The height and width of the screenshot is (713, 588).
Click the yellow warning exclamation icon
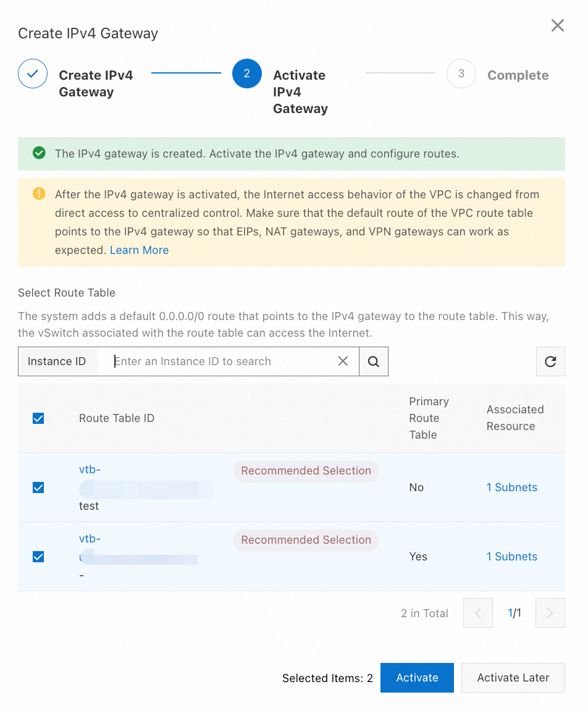point(38,193)
